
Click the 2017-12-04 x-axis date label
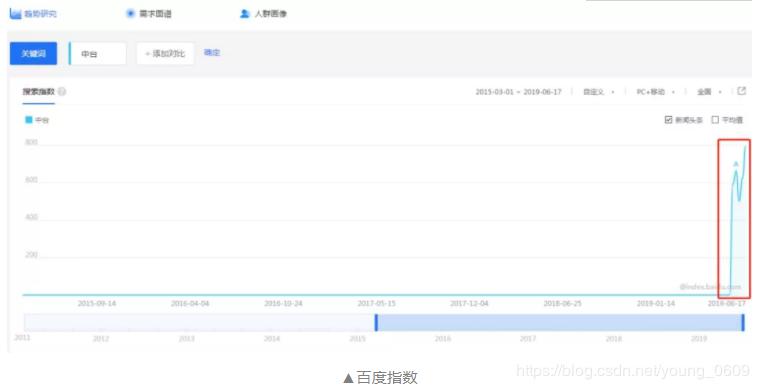(x=470, y=303)
